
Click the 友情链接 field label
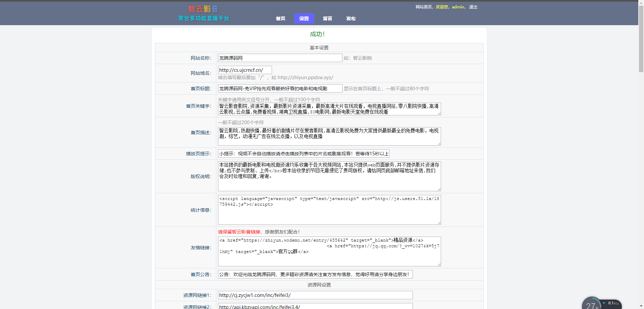point(201,248)
